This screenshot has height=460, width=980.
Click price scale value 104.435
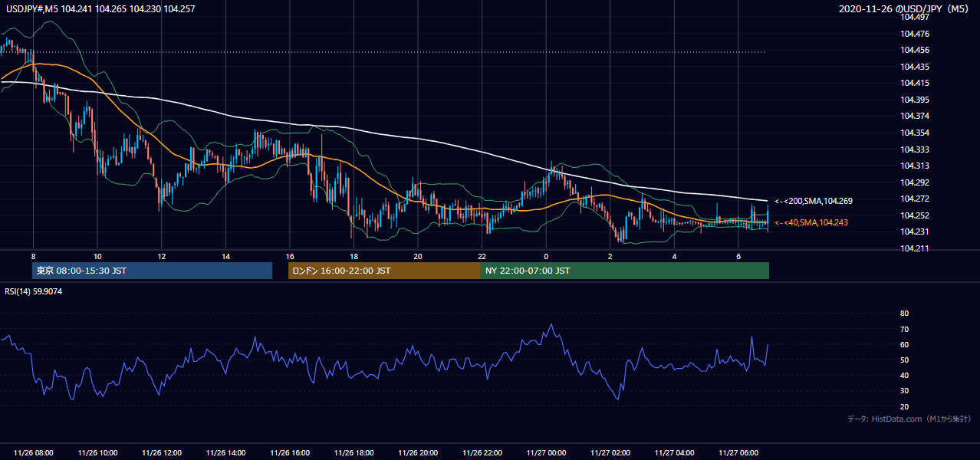point(916,67)
